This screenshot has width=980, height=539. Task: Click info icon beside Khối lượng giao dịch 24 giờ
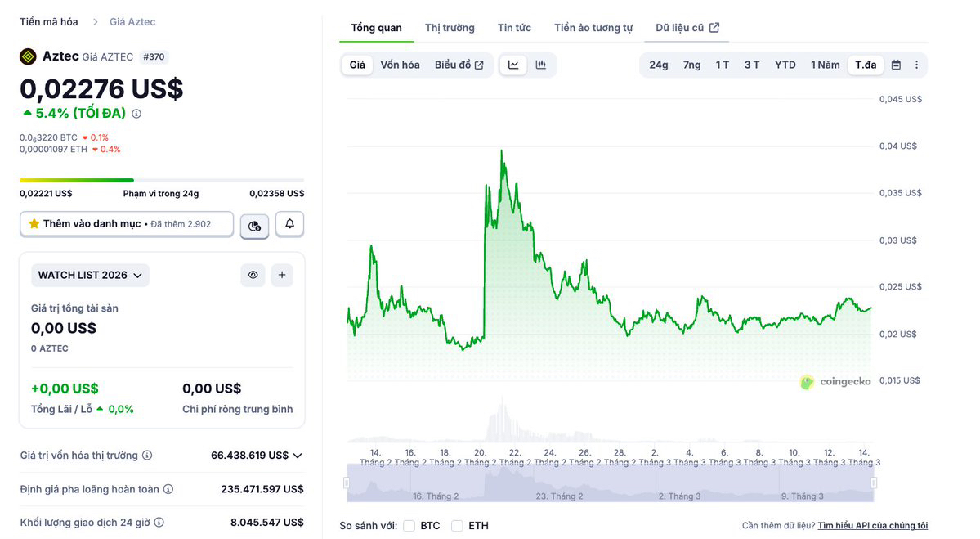159,522
